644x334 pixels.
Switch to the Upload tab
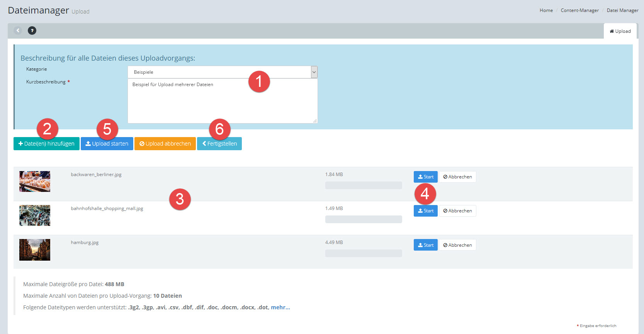tap(620, 31)
